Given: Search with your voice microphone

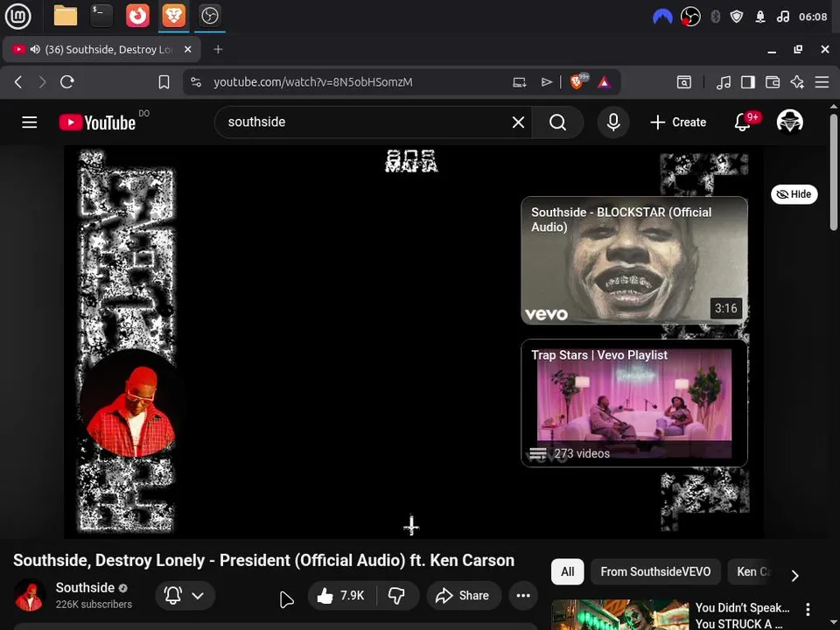Looking at the screenshot, I should [x=613, y=122].
